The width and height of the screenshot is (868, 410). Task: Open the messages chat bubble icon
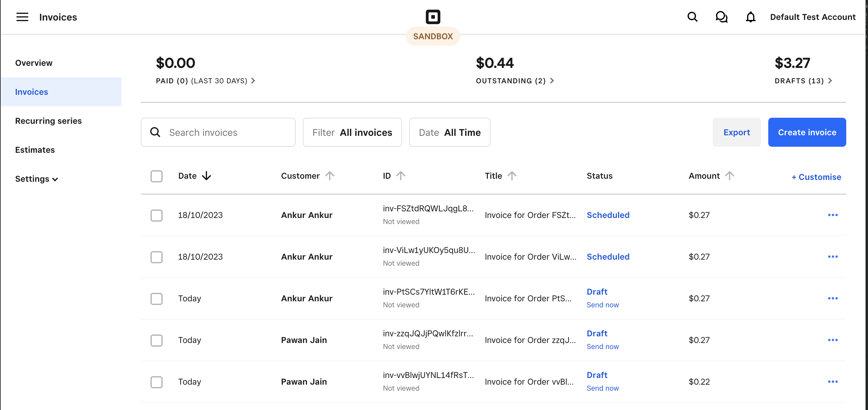pos(721,17)
